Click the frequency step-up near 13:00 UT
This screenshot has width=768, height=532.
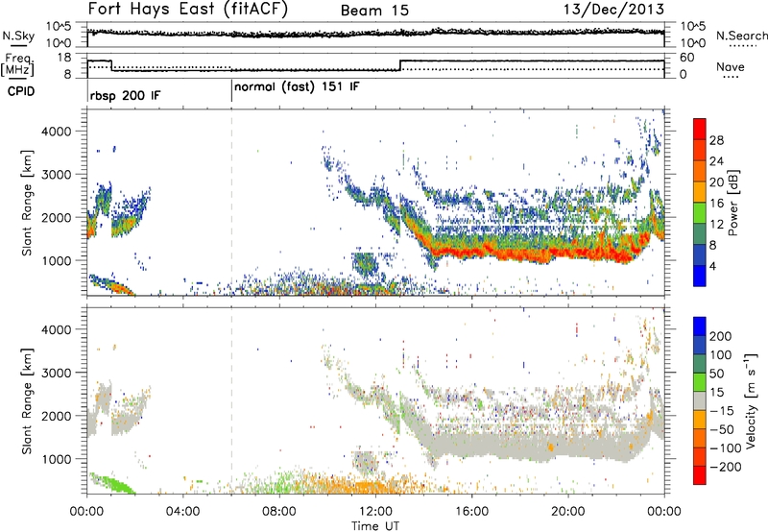(x=400, y=65)
